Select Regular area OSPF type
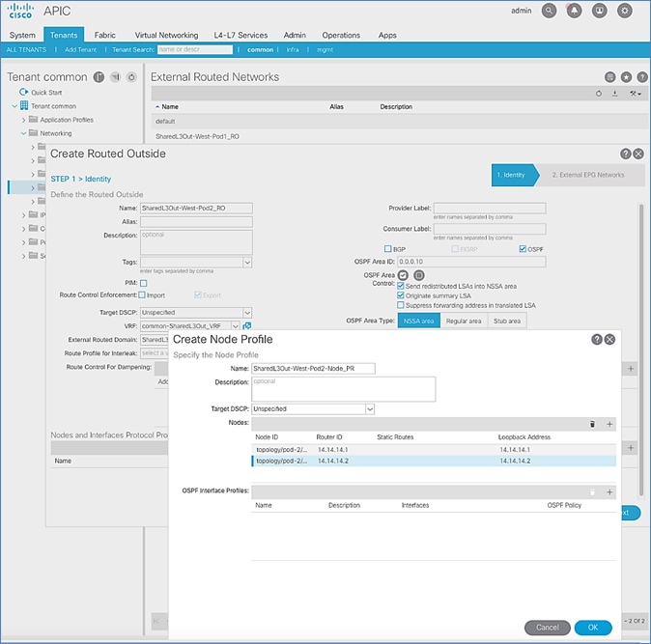Image resolution: width=651 pixels, height=644 pixels. 464,321
